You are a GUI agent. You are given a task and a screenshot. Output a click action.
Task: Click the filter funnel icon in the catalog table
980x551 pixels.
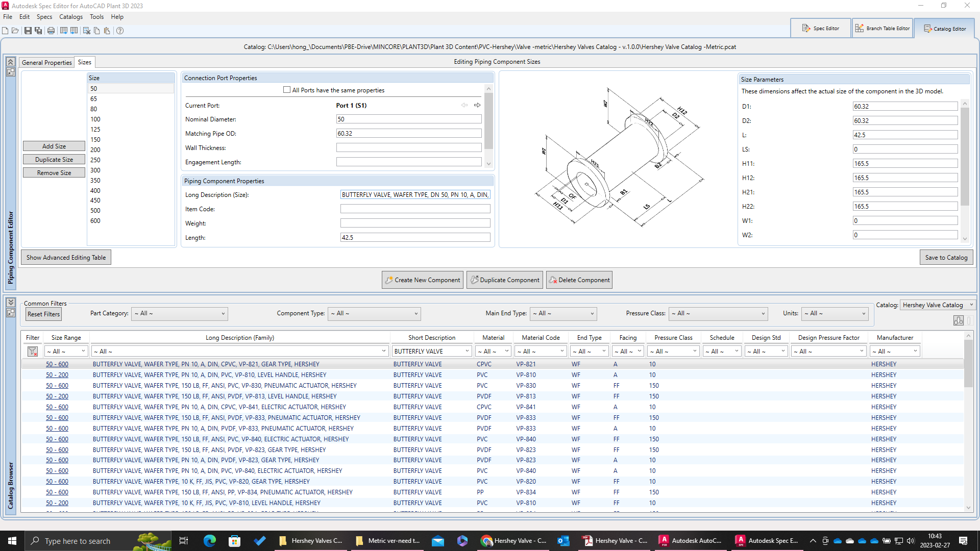33,352
